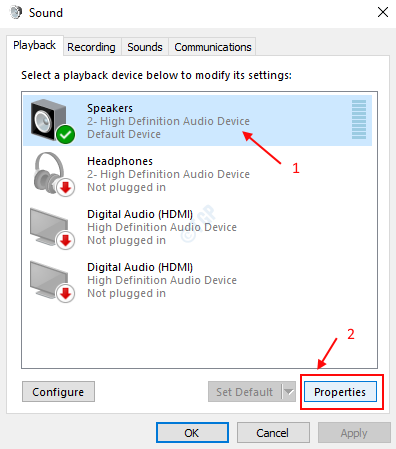Viewport: 396px width, 449px height.
Task: Open the Sounds tab
Action: (145, 47)
